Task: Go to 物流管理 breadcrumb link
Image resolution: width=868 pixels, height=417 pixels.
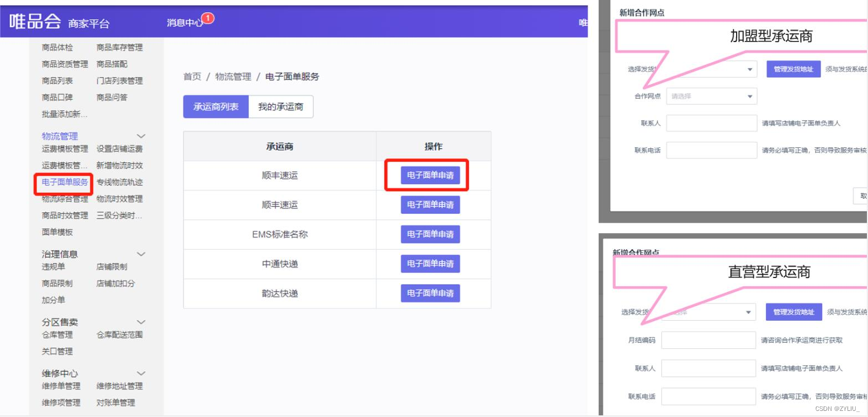Action: 233,77
